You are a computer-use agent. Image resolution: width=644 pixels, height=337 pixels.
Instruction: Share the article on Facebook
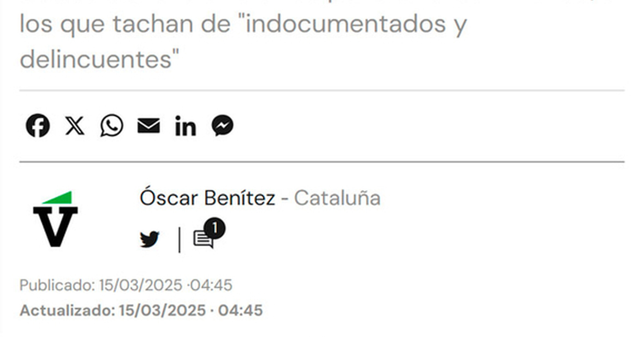click(x=38, y=126)
